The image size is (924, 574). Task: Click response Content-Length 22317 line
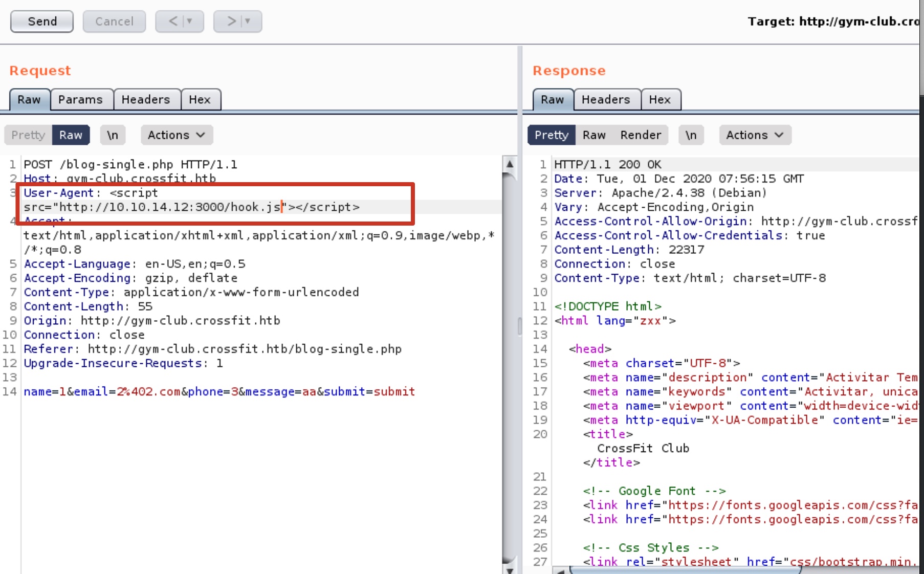click(629, 250)
